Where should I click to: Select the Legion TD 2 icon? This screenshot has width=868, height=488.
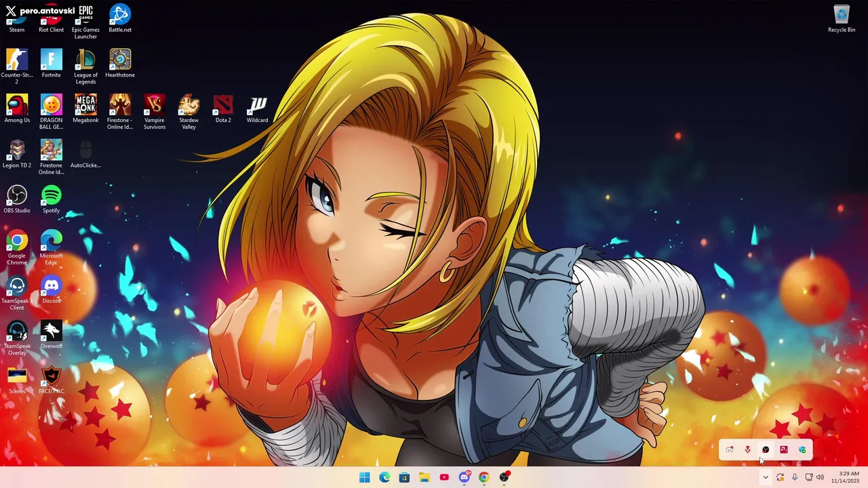point(17,154)
